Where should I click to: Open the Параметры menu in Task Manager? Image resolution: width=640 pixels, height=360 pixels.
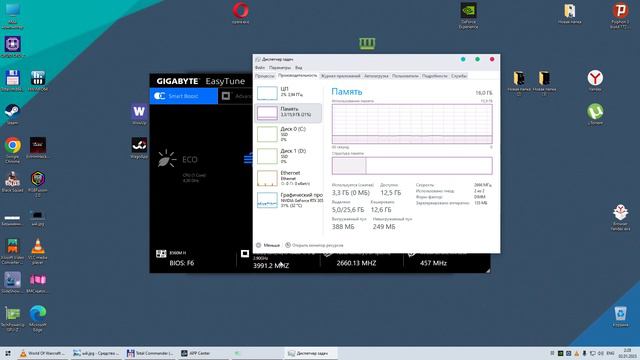pos(280,68)
